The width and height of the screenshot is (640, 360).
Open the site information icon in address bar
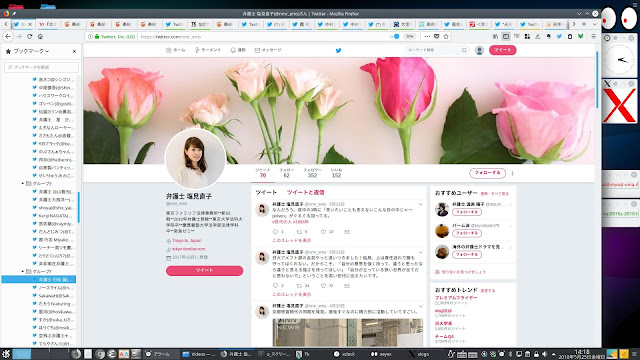(90, 36)
